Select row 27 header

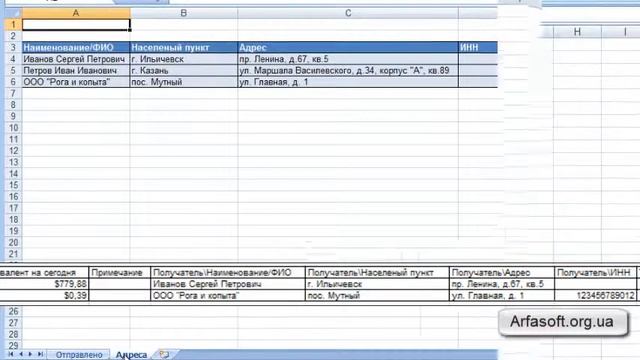[x=13, y=323]
